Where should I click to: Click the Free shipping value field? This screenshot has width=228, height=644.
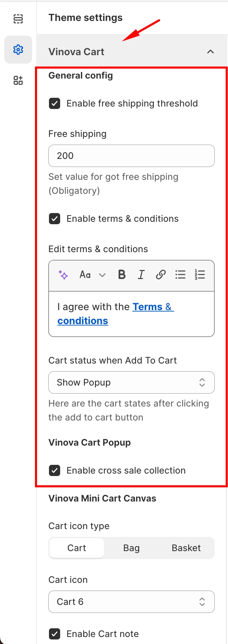point(131,156)
